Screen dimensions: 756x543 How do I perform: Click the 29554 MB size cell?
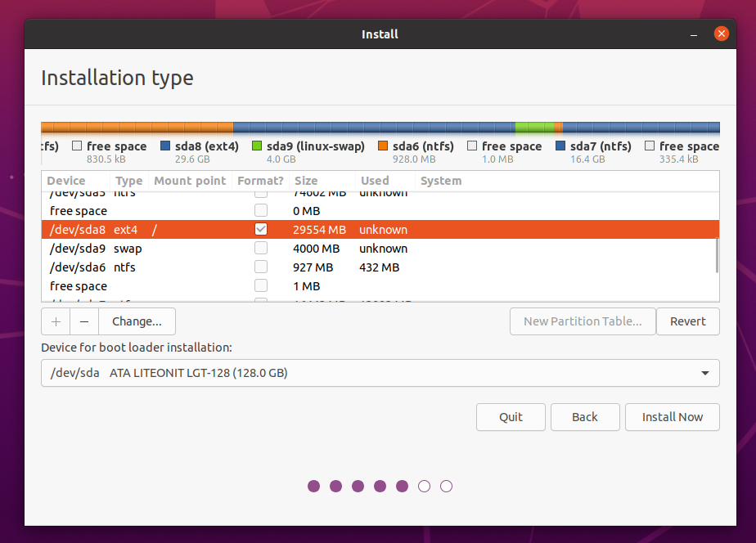click(320, 230)
